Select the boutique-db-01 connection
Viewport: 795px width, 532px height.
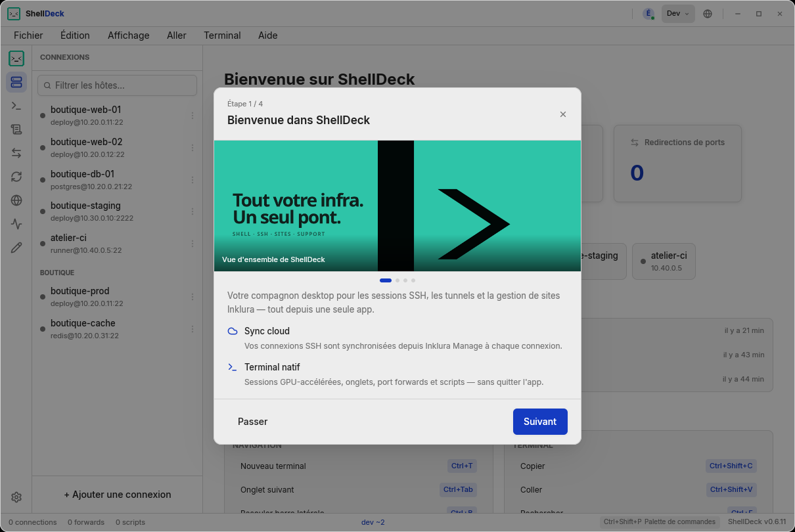(118, 180)
